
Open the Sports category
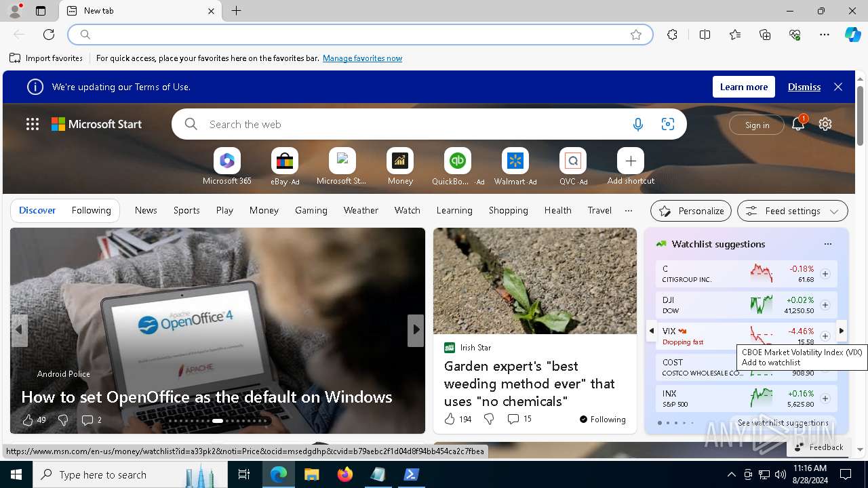[186, 210]
